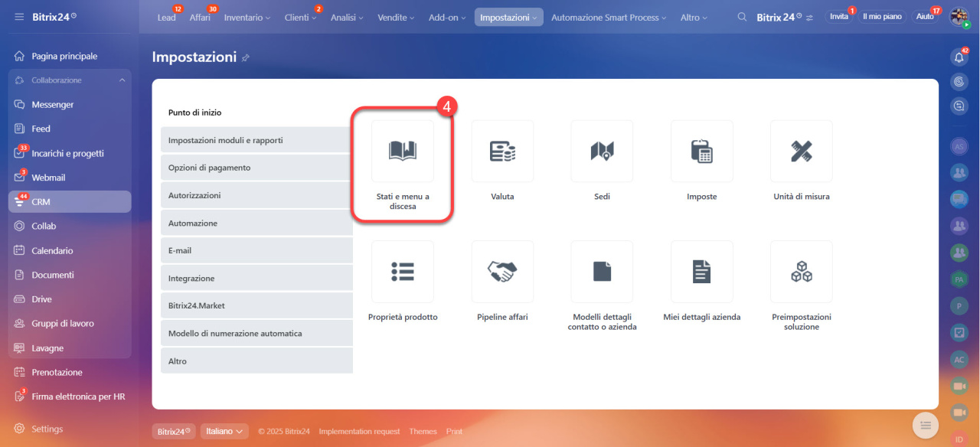Open Prenotazione in the sidebar
The width and height of the screenshot is (980, 447).
point(70,372)
